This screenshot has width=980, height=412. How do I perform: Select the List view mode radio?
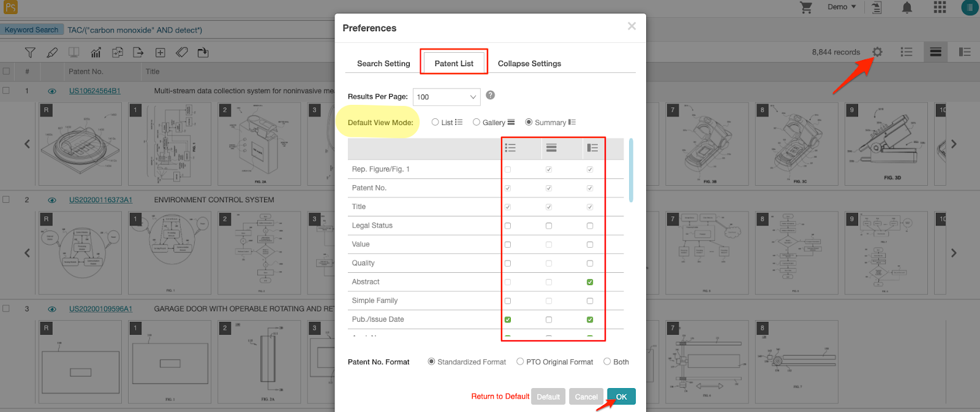[x=435, y=122]
